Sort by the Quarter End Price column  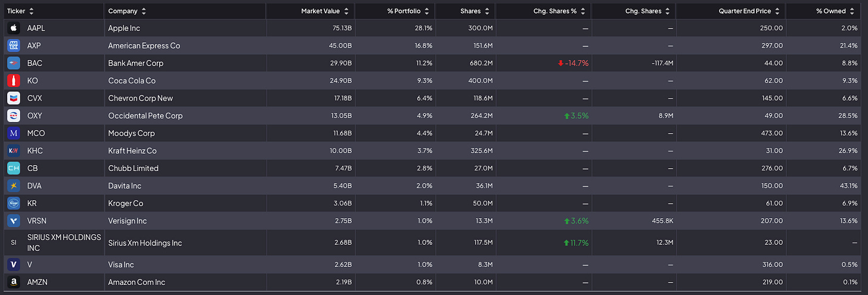779,11
